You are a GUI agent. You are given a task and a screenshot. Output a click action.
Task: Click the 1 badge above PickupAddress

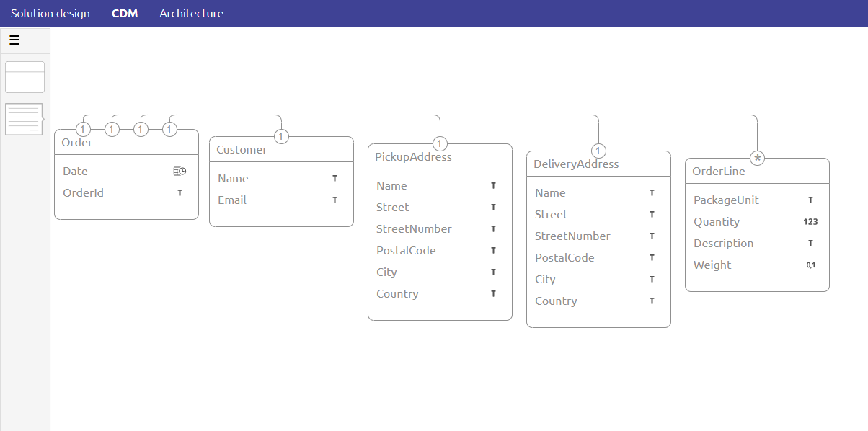(x=439, y=143)
